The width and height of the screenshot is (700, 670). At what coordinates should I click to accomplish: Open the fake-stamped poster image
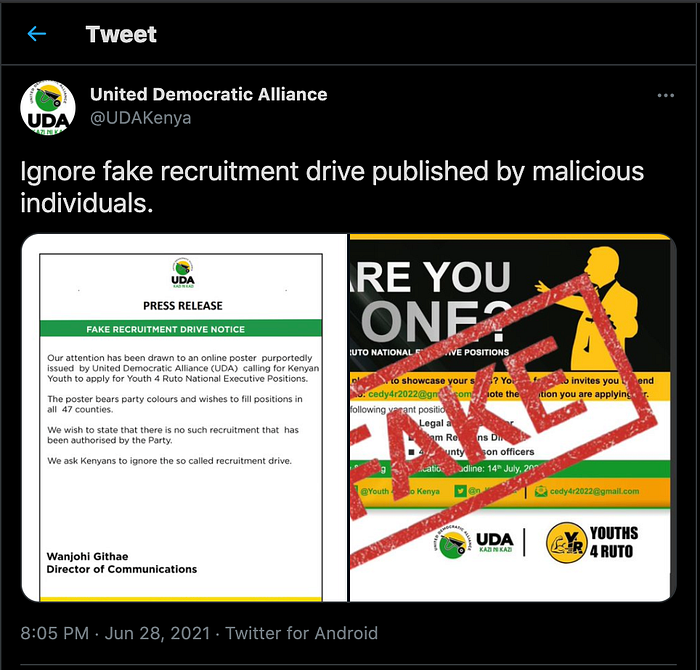(x=512, y=418)
